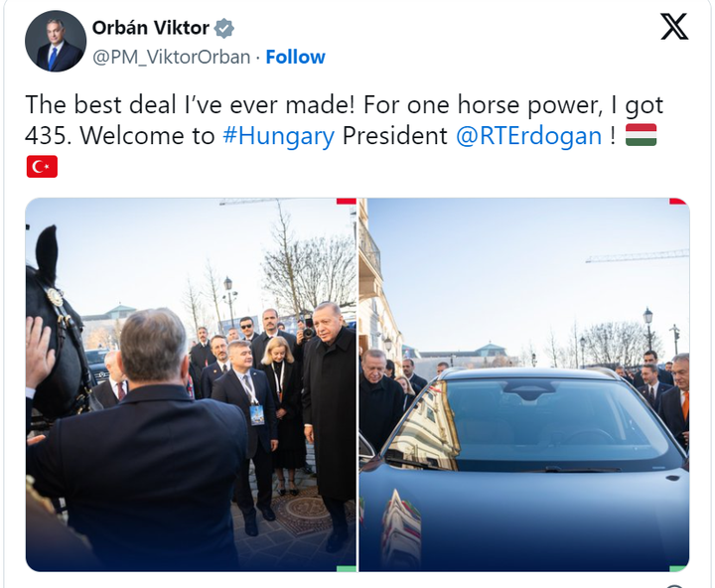Click the Hungarian flag emoji
Screen dimensions: 715x588
click(641, 136)
